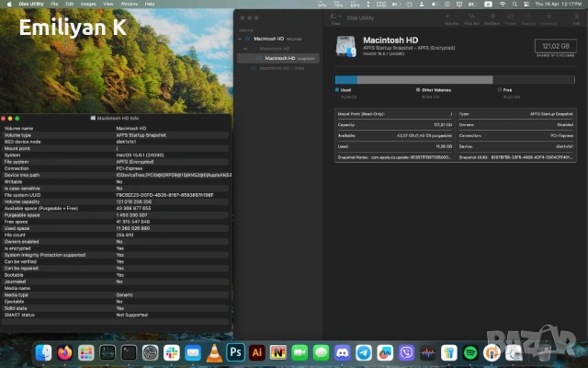Open Viber from the Dock
The image size is (588, 368).
click(x=406, y=352)
